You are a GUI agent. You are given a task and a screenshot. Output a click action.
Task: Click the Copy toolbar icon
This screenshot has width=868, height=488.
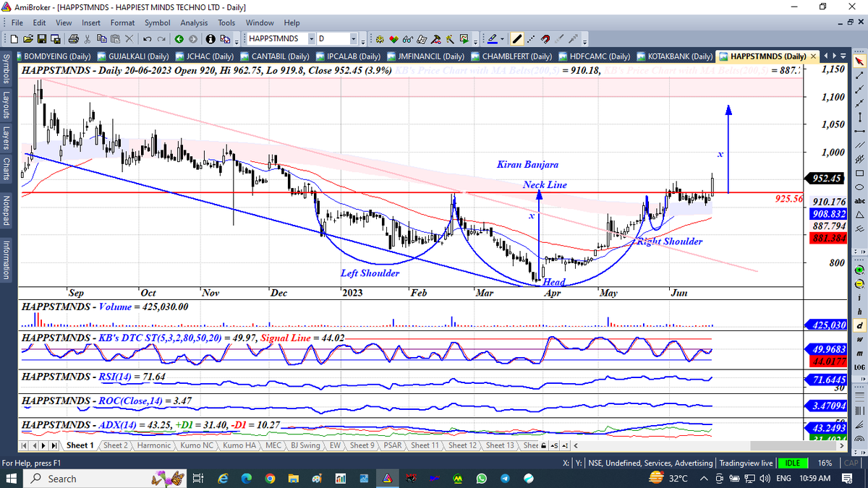(x=101, y=38)
